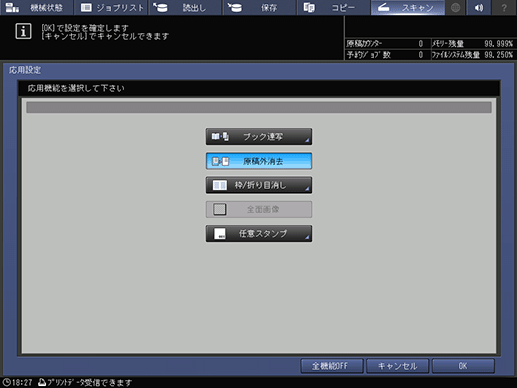Viewport: 517px width, 388px height.
Task: Click the speaker sound icon
Action: (x=479, y=7)
